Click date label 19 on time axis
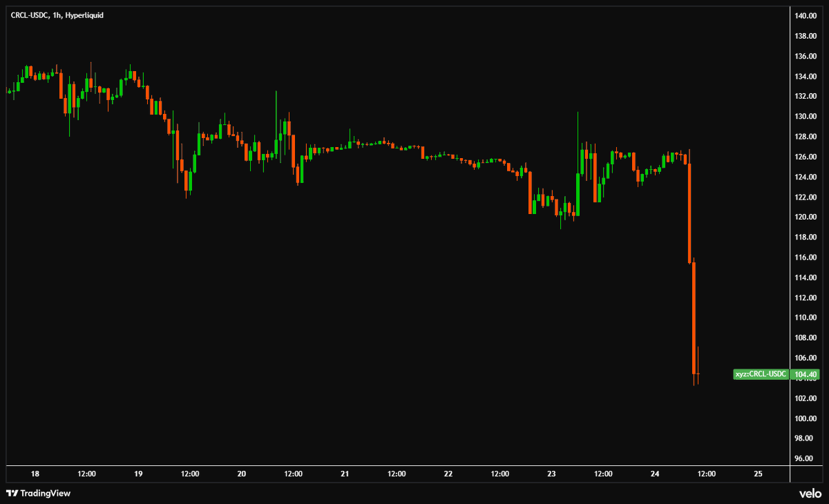The height and width of the screenshot is (504, 829). point(138,474)
